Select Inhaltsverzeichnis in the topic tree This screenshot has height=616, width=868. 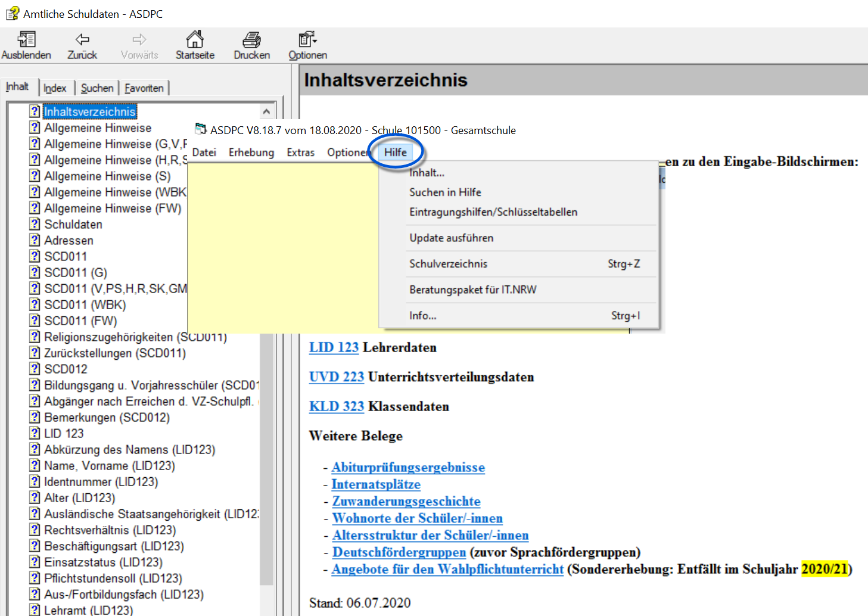[90, 112]
